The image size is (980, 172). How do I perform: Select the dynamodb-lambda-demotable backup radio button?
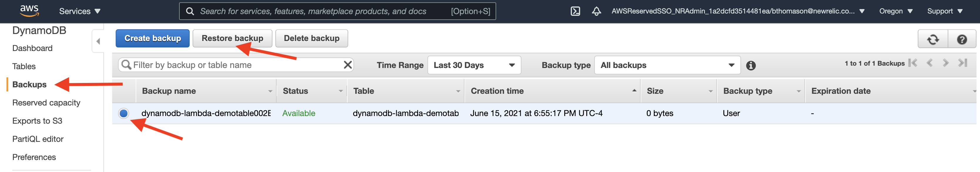click(x=123, y=113)
